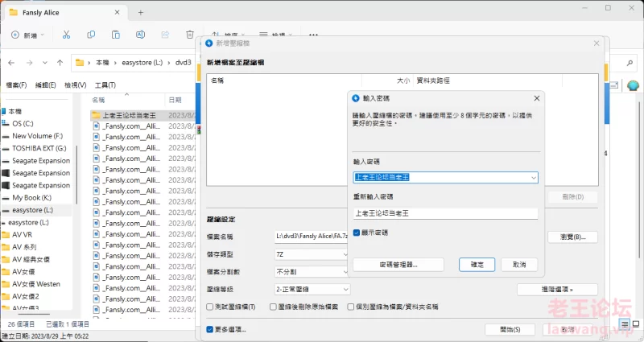Uncheck the 顯示密碼 checkbox
Image resolution: width=644 pixels, height=342 pixels.
point(357,233)
